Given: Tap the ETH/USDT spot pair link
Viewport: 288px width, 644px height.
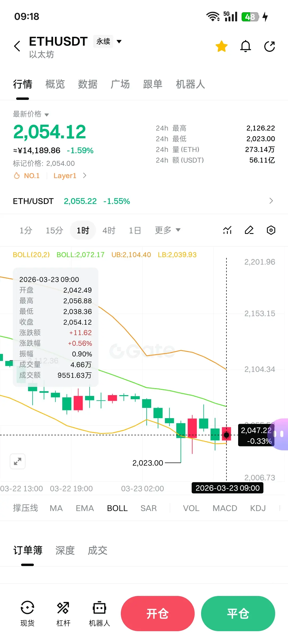Looking at the screenshot, I should click(33, 201).
